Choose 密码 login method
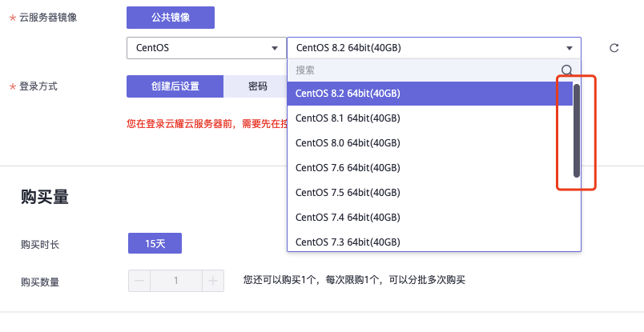644x332 pixels. click(x=256, y=86)
